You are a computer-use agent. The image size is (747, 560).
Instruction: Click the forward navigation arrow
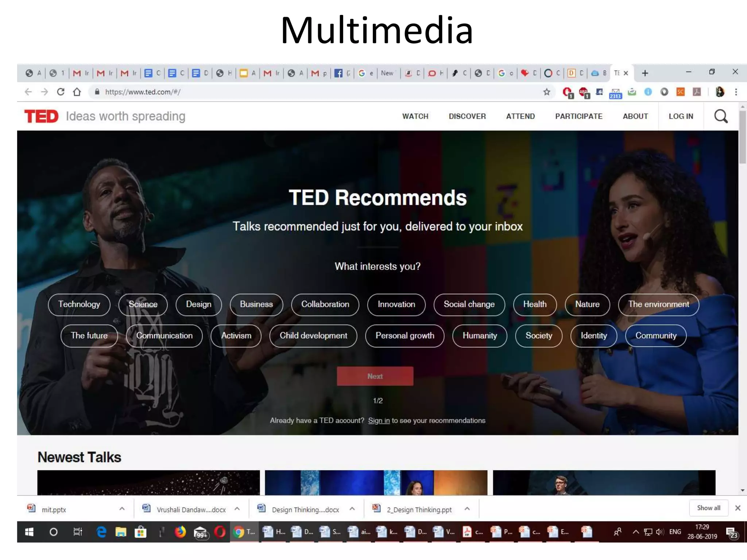tap(44, 92)
